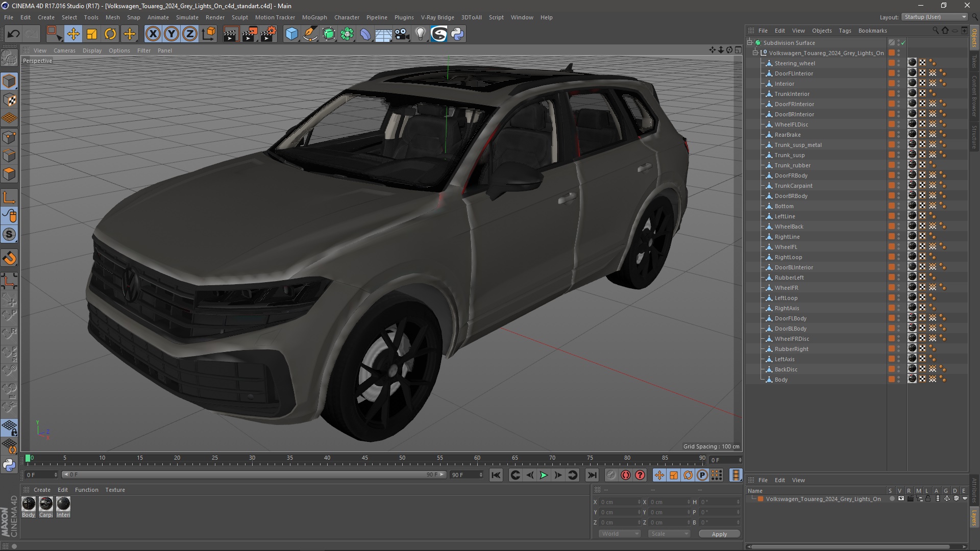
Task: Click the Python script icon in toolbar
Action: pos(457,34)
